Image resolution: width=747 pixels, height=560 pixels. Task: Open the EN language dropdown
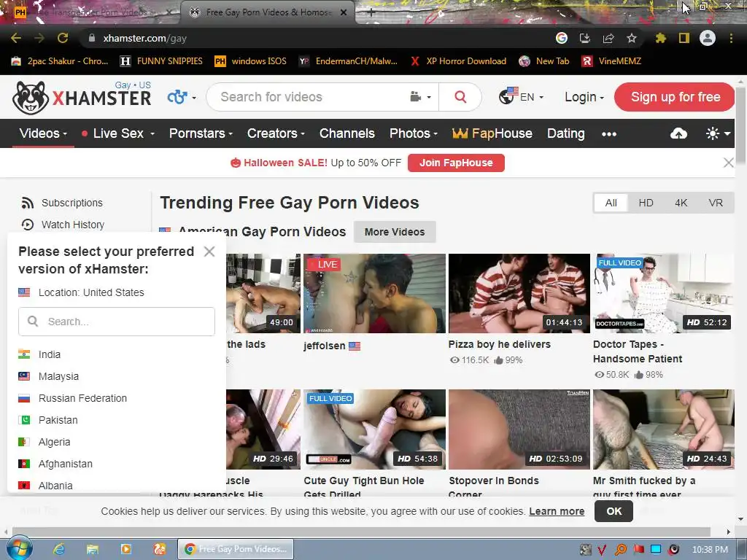[521, 97]
